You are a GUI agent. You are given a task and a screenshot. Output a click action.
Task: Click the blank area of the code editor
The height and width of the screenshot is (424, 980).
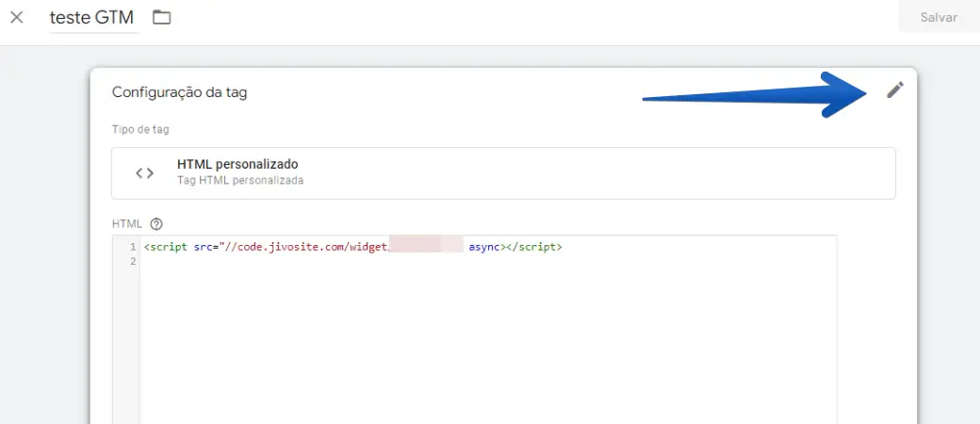coord(471,349)
